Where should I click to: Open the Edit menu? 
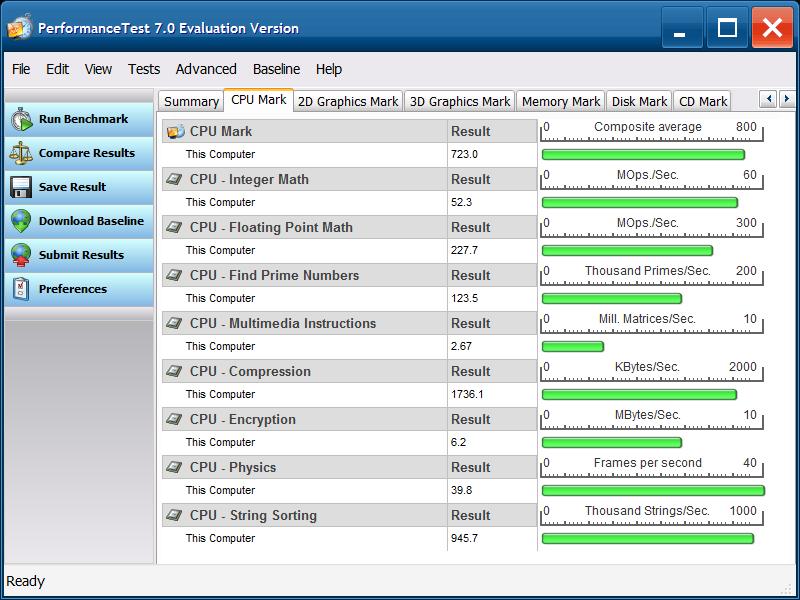pyautogui.click(x=57, y=69)
